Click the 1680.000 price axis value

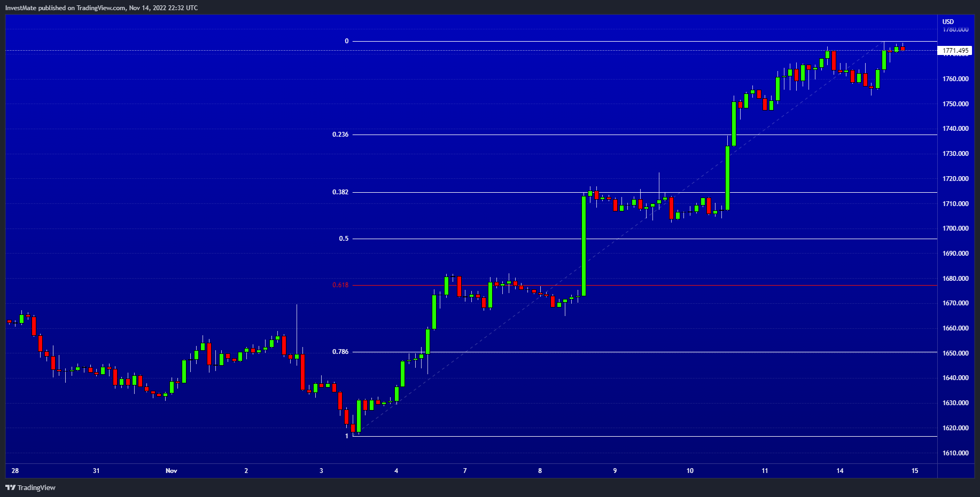tap(955, 279)
